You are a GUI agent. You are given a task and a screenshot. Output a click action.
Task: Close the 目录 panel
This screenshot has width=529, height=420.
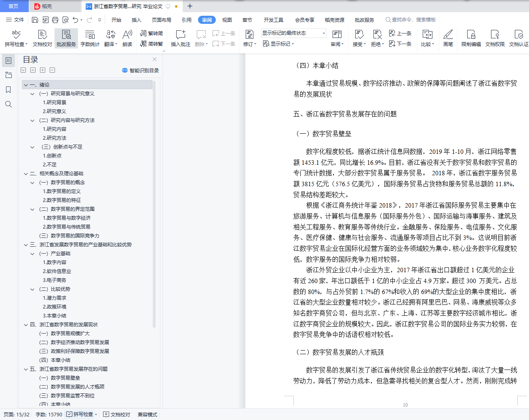click(x=154, y=59)
